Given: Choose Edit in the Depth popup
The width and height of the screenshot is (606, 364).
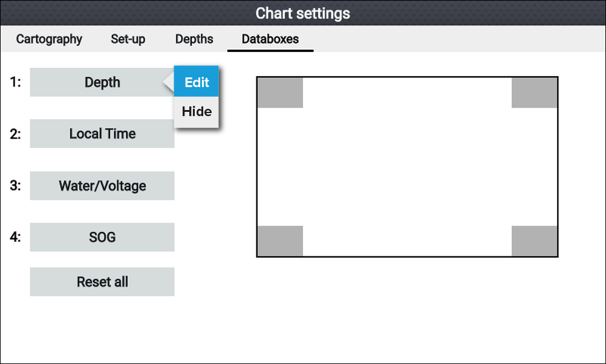Looking at the screenshot, I should (x=197, y=82).
